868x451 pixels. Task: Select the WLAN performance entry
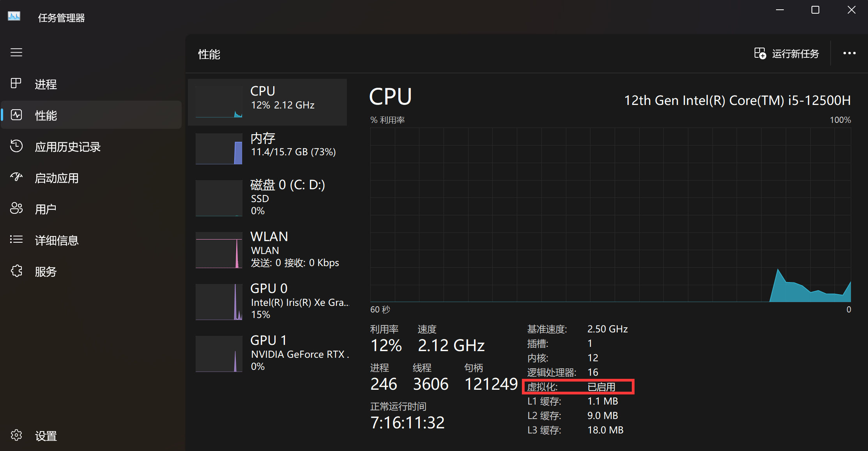pyautogui.click(x=267, y=250)
